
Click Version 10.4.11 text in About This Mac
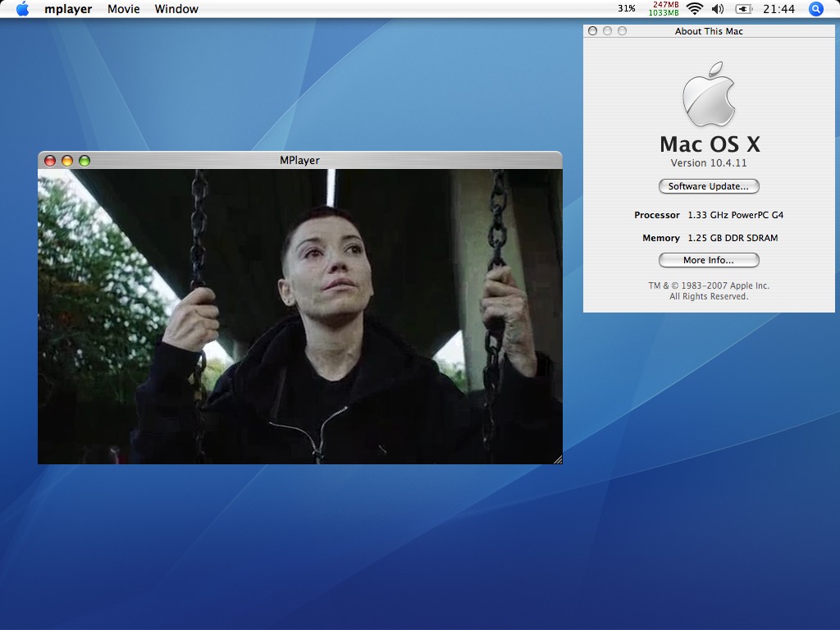point(709,163)
